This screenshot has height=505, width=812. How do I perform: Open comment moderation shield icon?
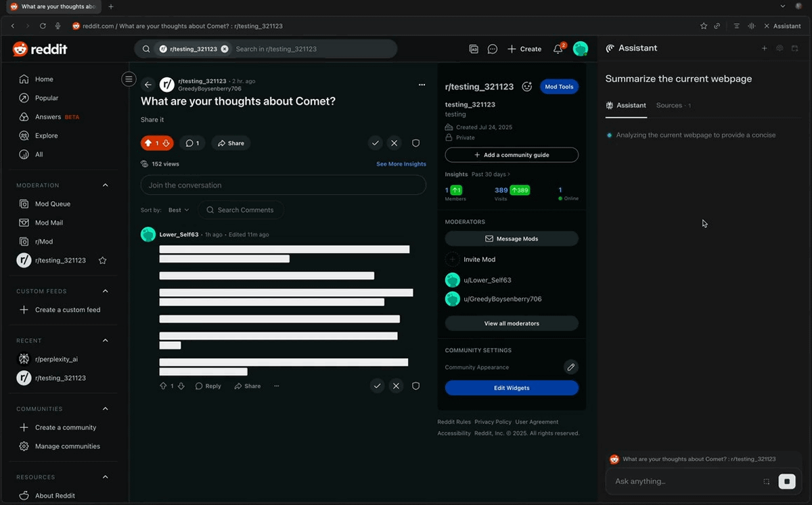click(x=416, y=386)
